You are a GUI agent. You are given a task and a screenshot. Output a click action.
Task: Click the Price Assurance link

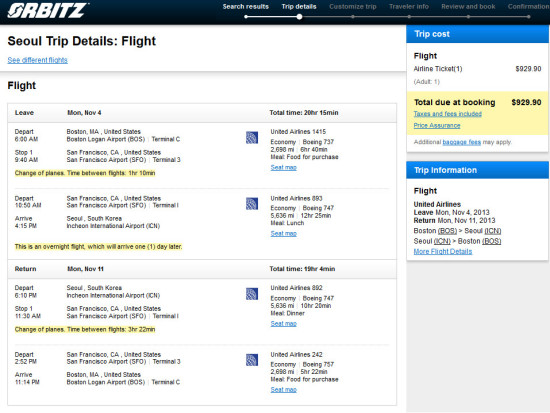pos(437,125)
